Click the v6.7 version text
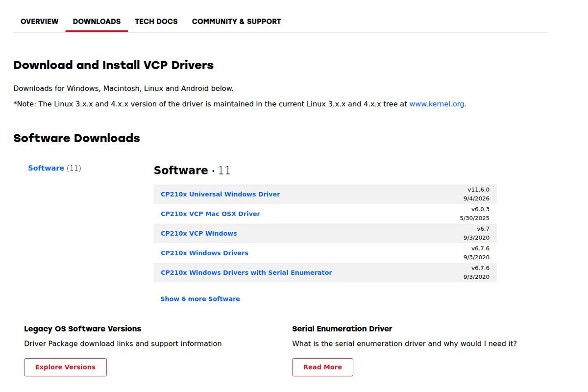 click(x=483, y=229)
